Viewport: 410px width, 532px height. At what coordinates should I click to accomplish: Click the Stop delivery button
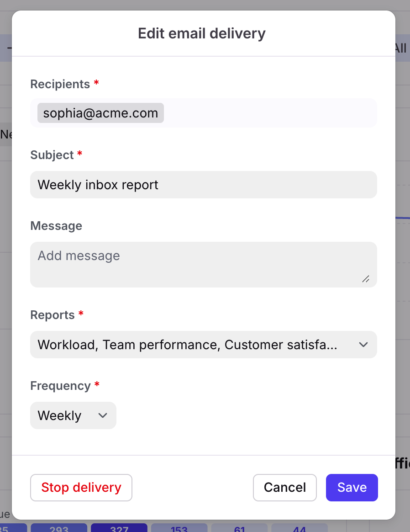(x=81, y=488)
